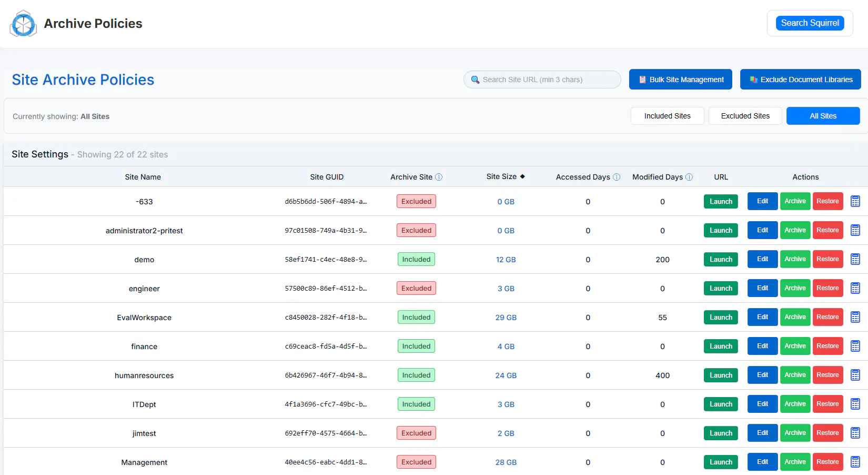Screen dimensions: 868x475
Task: Open details icon for humanresources row
Action: coord(855,375)
